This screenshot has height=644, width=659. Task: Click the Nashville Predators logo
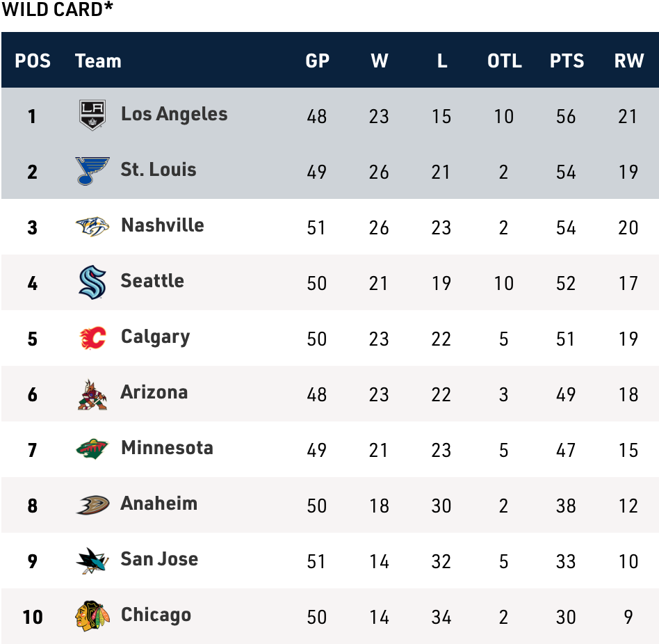coord(92,227)
